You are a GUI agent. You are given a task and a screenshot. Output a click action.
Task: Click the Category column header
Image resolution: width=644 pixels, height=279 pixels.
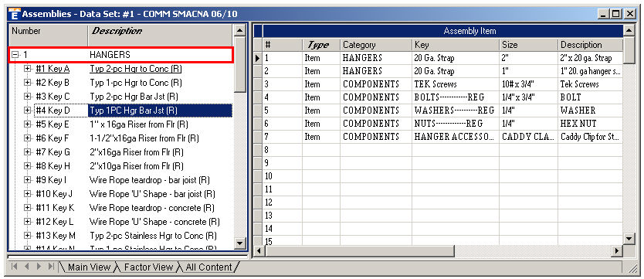point(376,45)
